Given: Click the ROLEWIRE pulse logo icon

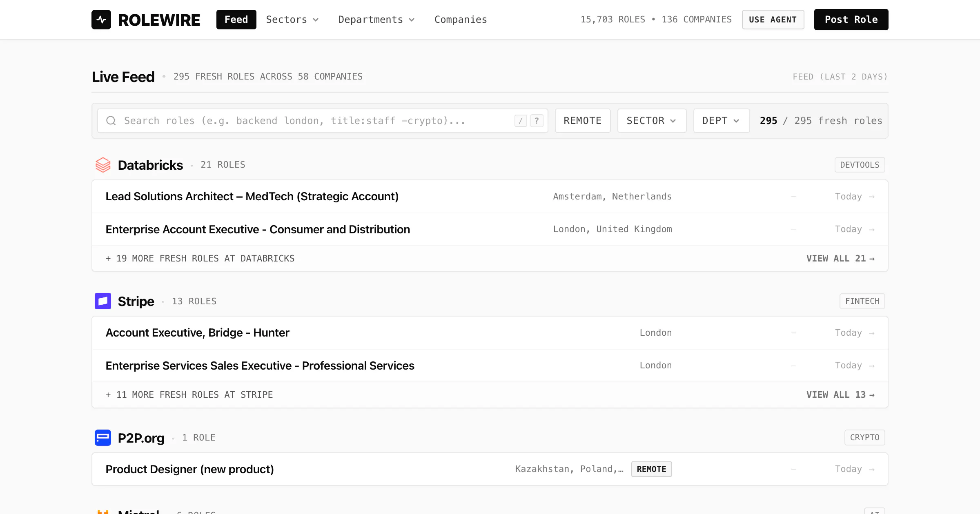Looking at the screenshot, I should pyautogui.click(x=101, y=20).
